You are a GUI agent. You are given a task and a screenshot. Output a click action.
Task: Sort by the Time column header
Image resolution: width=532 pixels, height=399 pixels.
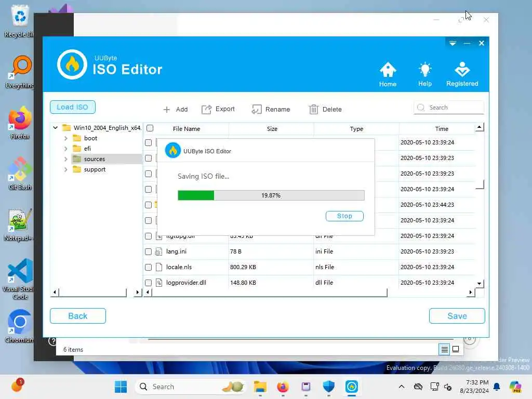tap(442, 129)
